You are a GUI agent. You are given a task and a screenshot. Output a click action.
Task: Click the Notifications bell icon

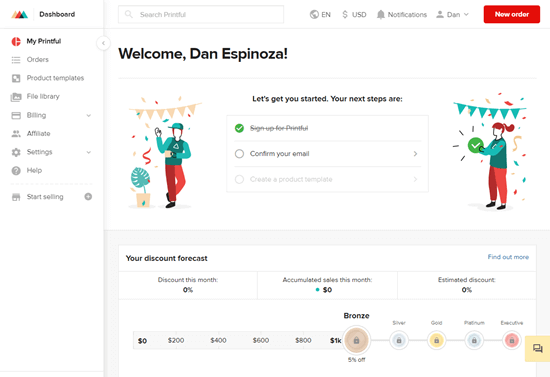[381, 14]
